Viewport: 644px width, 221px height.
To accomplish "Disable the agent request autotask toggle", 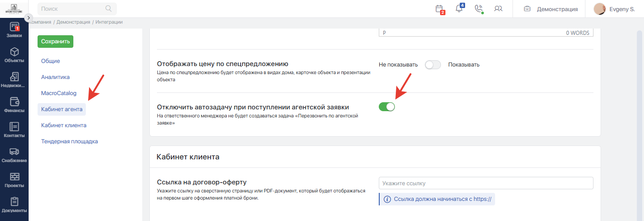I will point(387,107).
